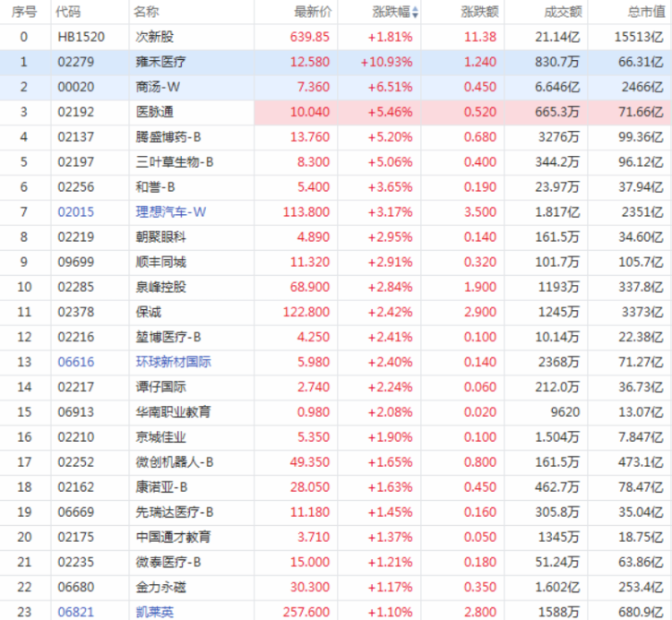Click the turnover value 9620

coord(565,412)
